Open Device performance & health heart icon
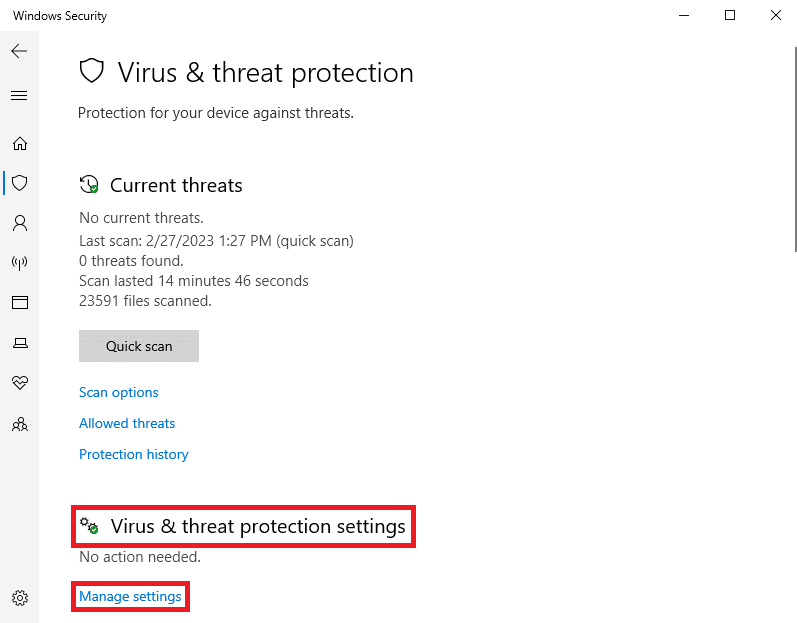 20,382
